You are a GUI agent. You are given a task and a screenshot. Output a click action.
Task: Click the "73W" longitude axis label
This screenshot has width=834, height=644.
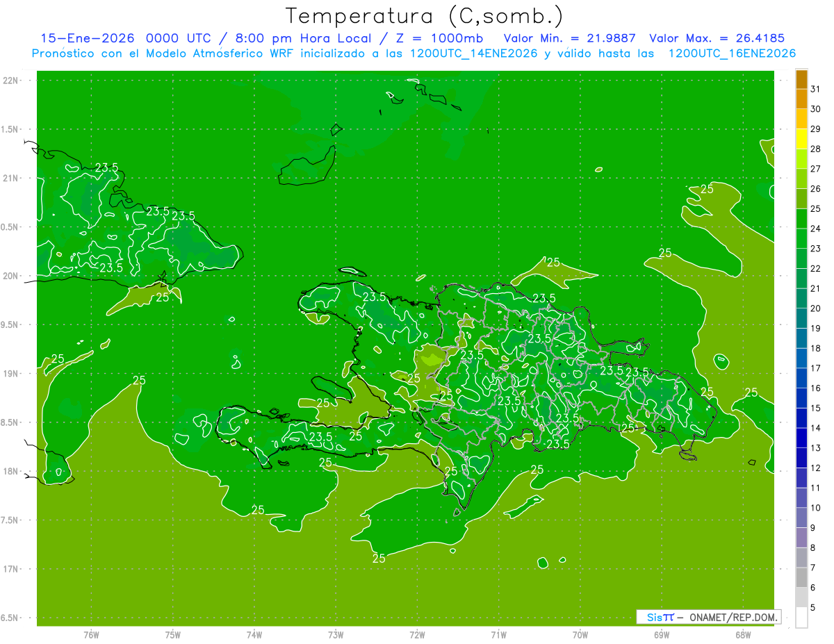(336, 634)
